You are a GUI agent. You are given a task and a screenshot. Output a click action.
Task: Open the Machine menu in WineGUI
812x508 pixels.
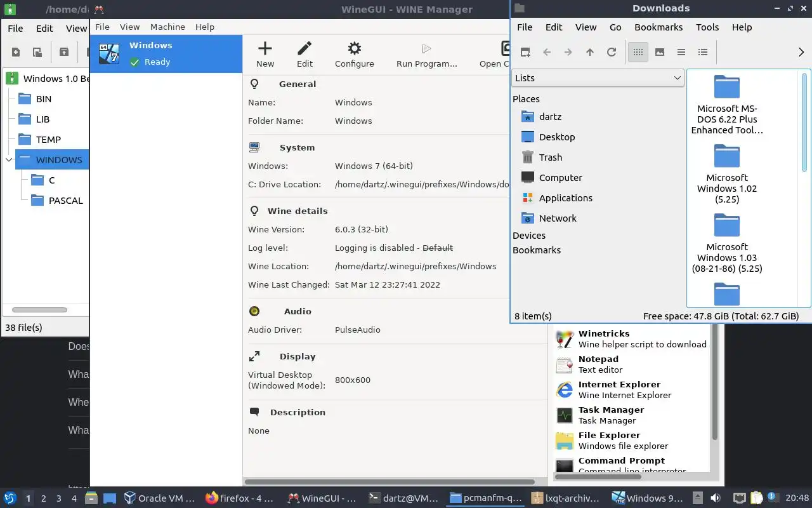click(x=167, y=27)
